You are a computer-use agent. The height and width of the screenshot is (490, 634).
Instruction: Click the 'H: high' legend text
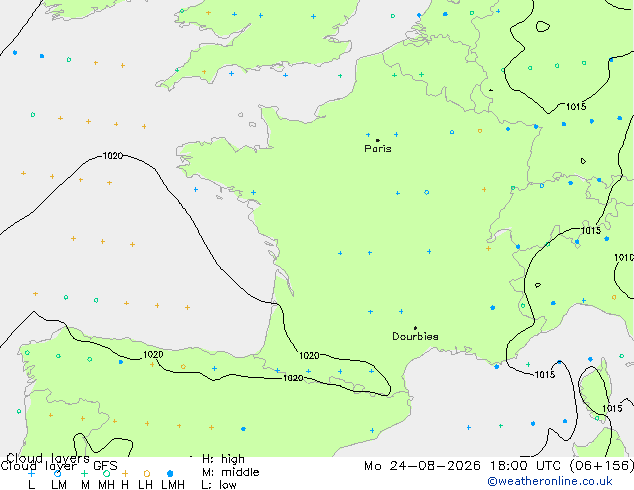click(x=223, y=459)
